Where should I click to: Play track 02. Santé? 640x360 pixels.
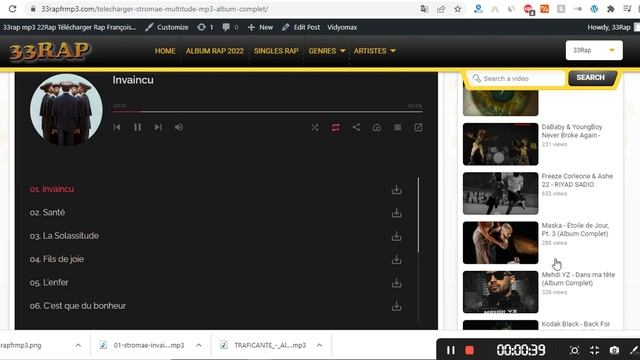pyautogui.click(x=47, y=212)
